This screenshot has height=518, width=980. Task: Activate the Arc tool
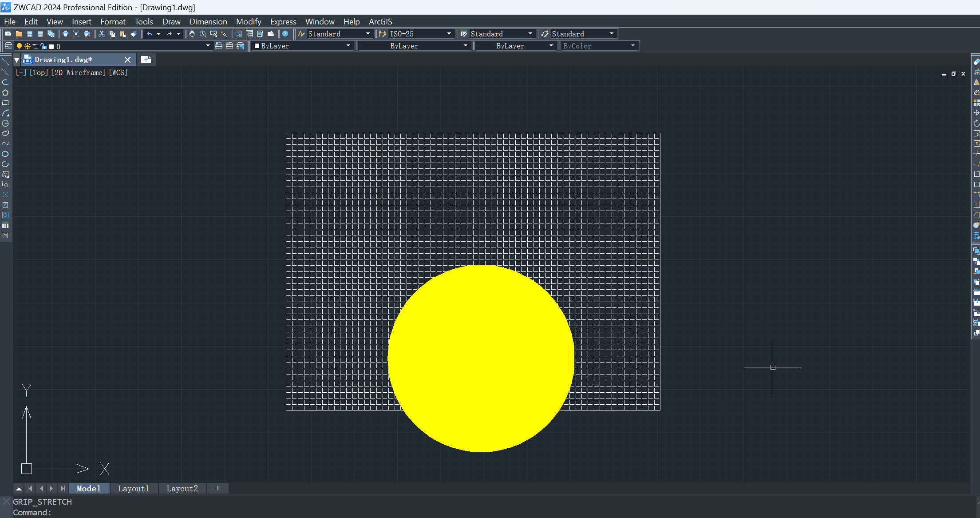click(x=5, y=113)
